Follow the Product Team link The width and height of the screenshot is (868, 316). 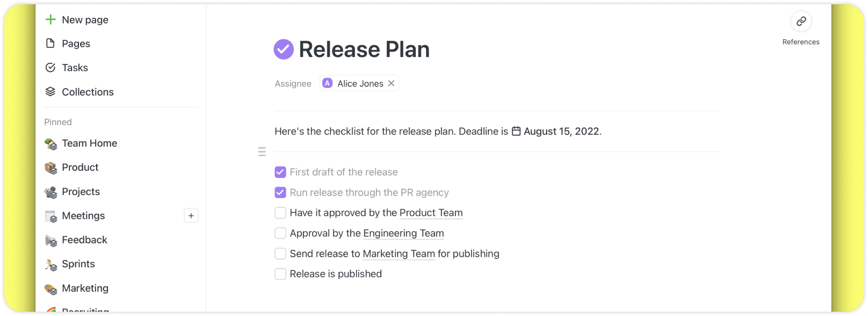pyautogui.click(x=431, y=213)
